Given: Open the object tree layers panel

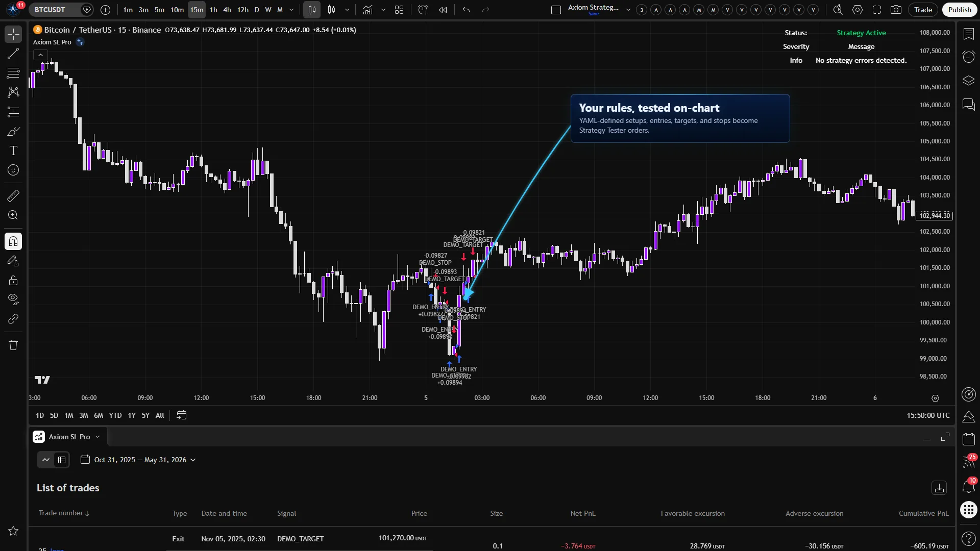Looking at the screenshot, I should [x=968, y=81].
